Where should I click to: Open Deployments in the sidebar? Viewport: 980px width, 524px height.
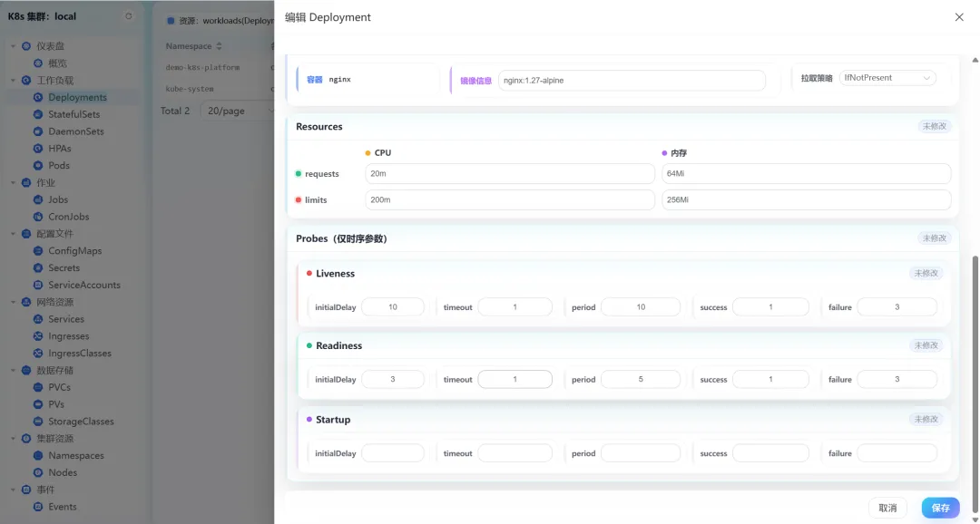tap(77, 97)
